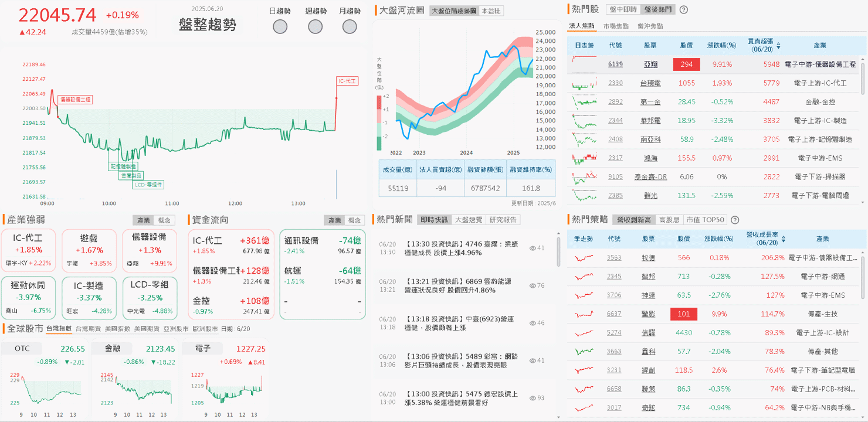
Task: Switch to 本益比 river chart tab
Action: coord(491,11)
